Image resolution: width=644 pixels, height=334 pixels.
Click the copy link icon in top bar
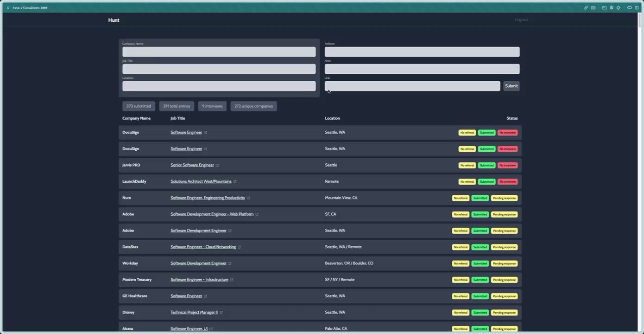586,7
